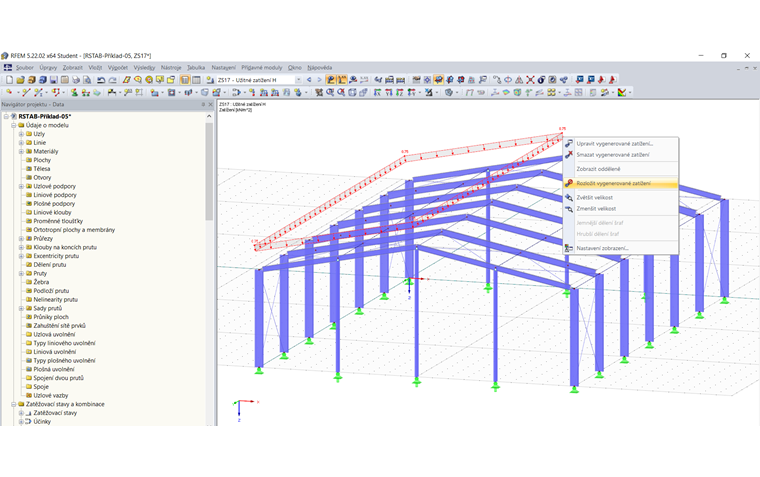Viewport: 760px width, 477px height.
Task: Click the nodal support tool icon
Action: coord(74,92)
